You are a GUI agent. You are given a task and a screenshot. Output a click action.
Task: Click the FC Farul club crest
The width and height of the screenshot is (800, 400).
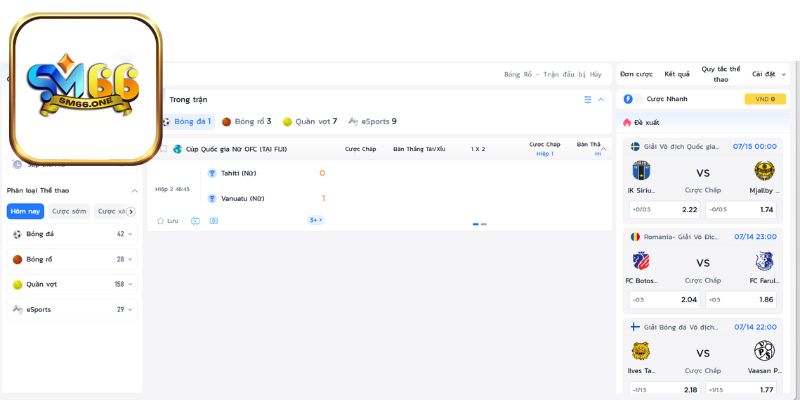click(764, 261)
